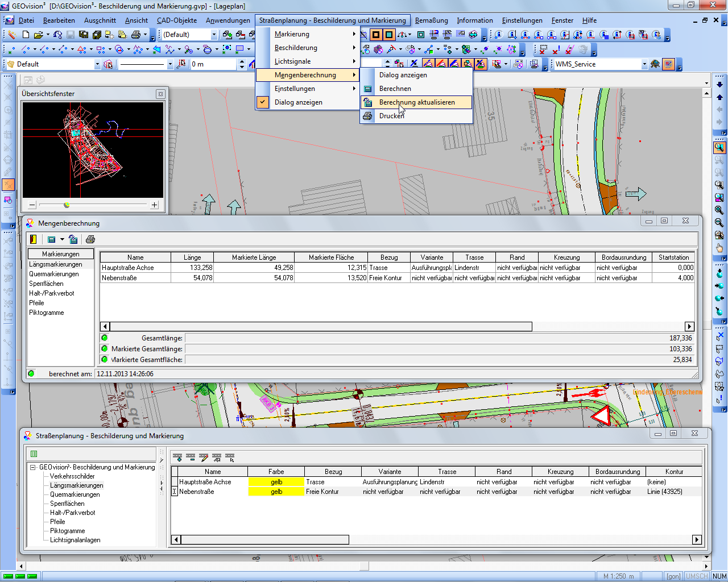This screenshot has width=728, height=582.
Task: Select the hand pan tool in right sidebar
Action: tap(719, 248)
